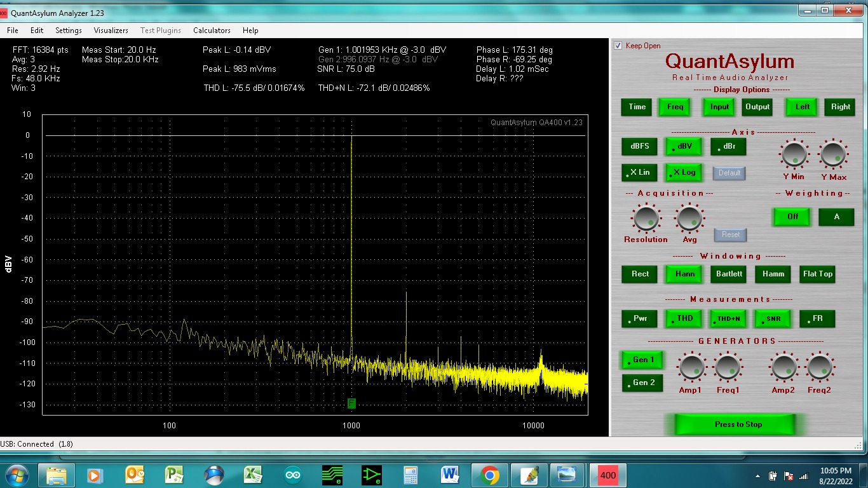Select Flat Top windowing
The width and height of the screenshot is (868, 488).
tap(817, 274)
